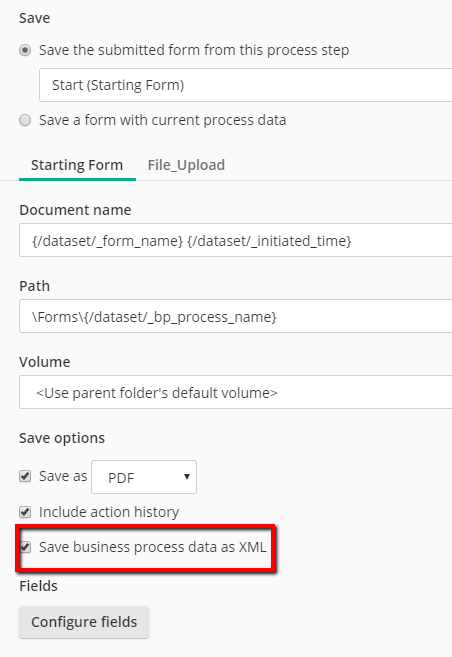Click the PDF dropdown arrow icon
This screenshot has width=452, height=657.
(x=187, y=477)
